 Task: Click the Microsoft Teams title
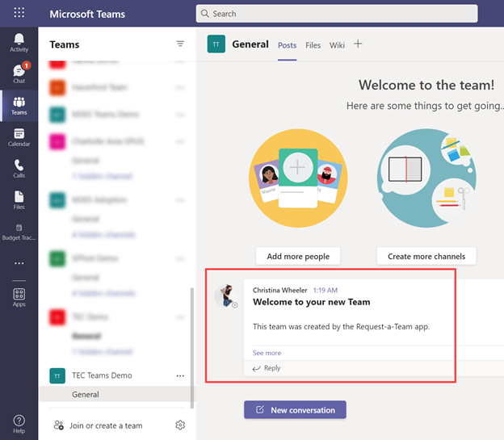click(87, 15)
